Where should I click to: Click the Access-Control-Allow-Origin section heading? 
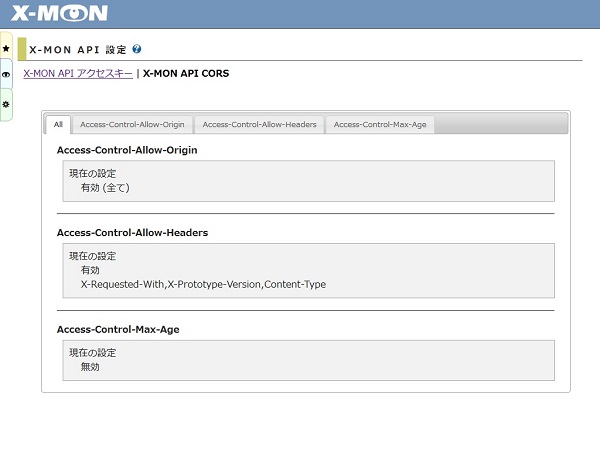pyautogui.click(x=127, y=150)
